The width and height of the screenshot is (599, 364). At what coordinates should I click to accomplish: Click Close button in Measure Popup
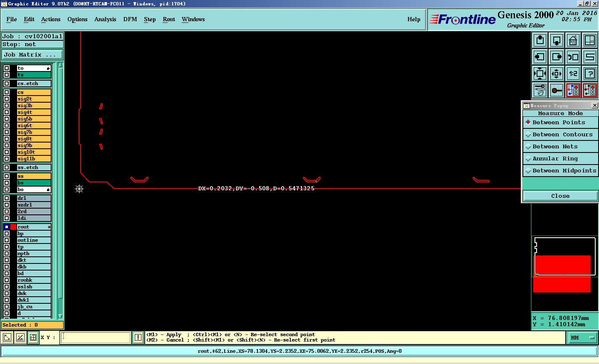(560, 196)
